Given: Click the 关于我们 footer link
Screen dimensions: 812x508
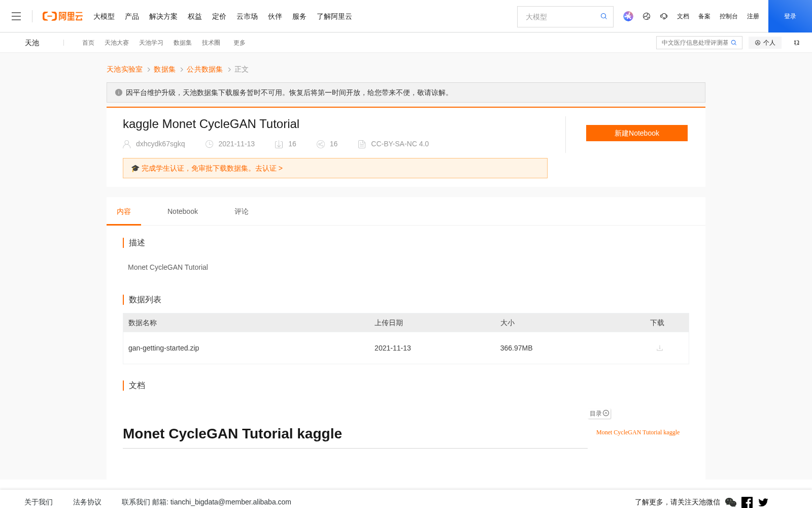Looking at the screenshot, I should click(39, 502).
